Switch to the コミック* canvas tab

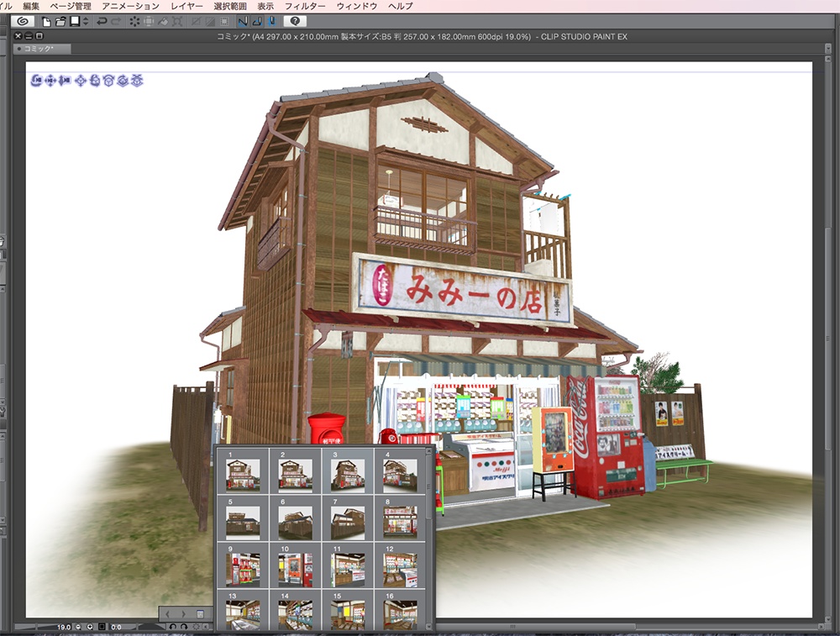(38, 47)
